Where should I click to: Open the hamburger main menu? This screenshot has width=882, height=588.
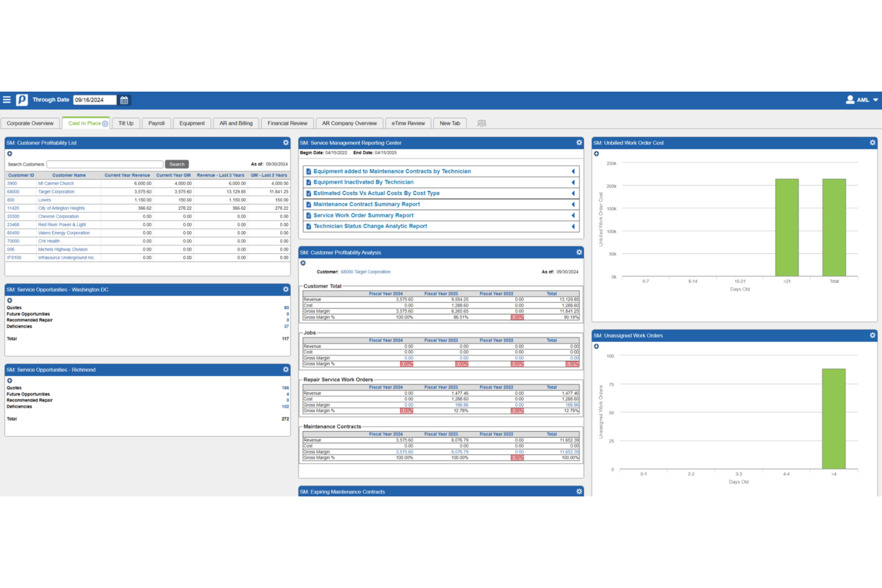7,100
